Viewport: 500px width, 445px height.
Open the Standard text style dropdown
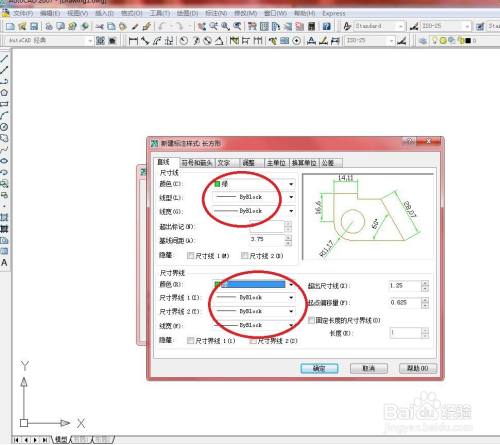point(379,26)
